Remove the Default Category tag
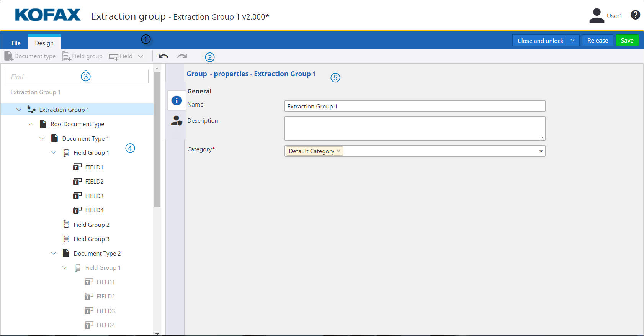644x336 pixels. (338, 151)
